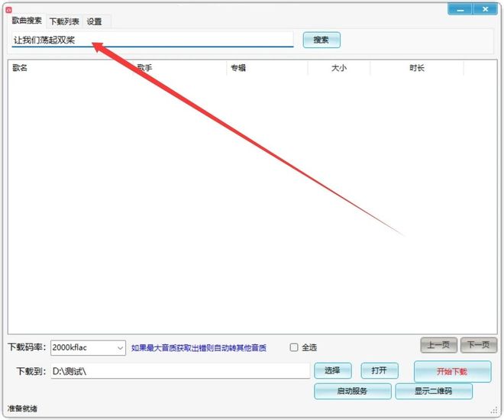Click the 准备就绪 status bar text
504x420 pixels.
[22, 409]
